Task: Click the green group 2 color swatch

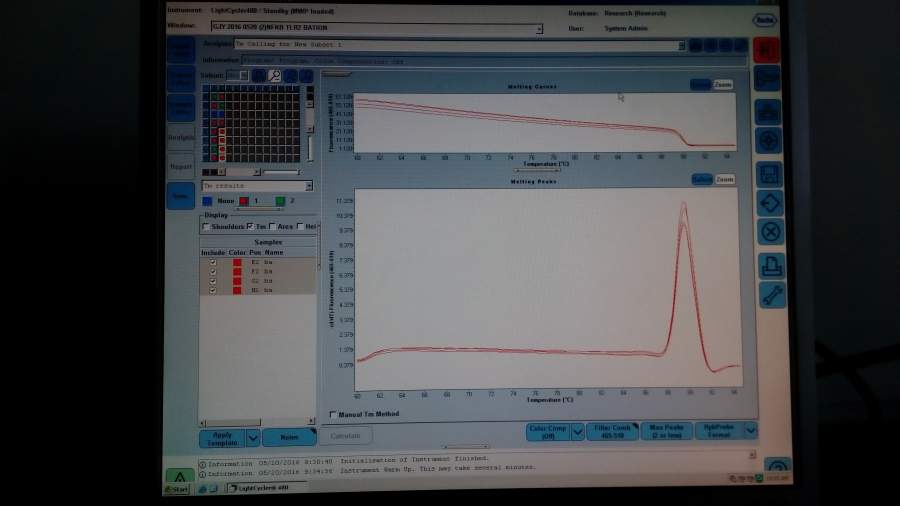Action: tap(280, 201)
